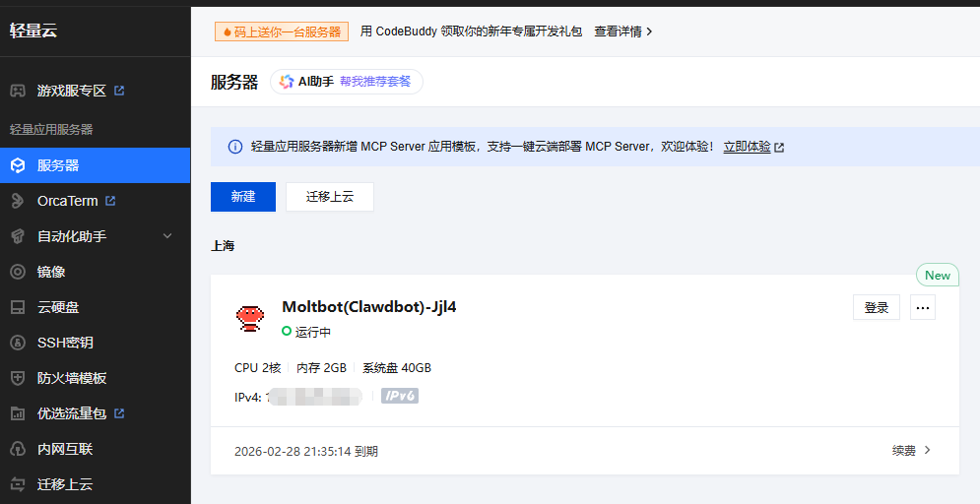980x504 pixels.
Task: Click the 续费 renewal chevron arrow
Action: pyautogui.click(x=927, y=451)
